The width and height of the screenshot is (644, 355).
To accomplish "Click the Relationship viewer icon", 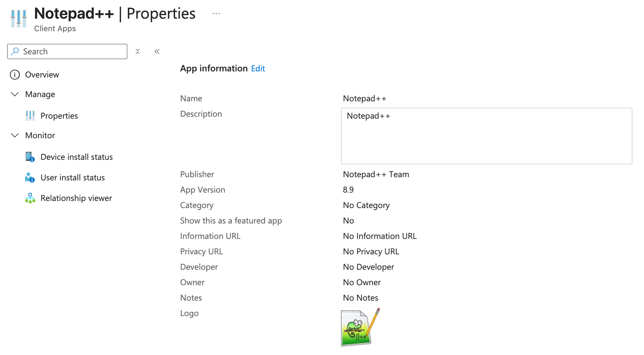I will [x=30, y=198].
